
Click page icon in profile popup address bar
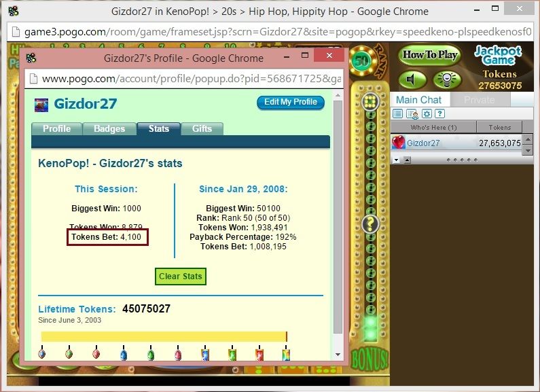click(x=33, y=79)
